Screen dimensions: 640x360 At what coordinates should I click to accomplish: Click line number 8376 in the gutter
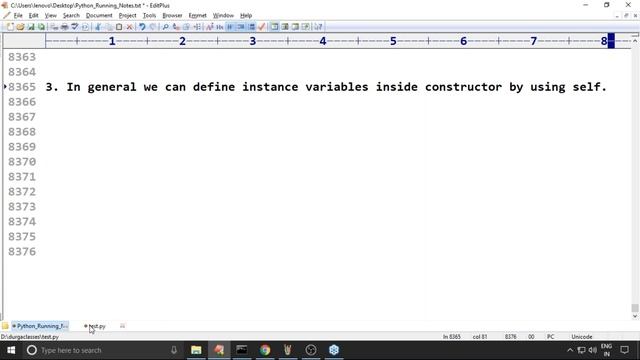point(22,251)
